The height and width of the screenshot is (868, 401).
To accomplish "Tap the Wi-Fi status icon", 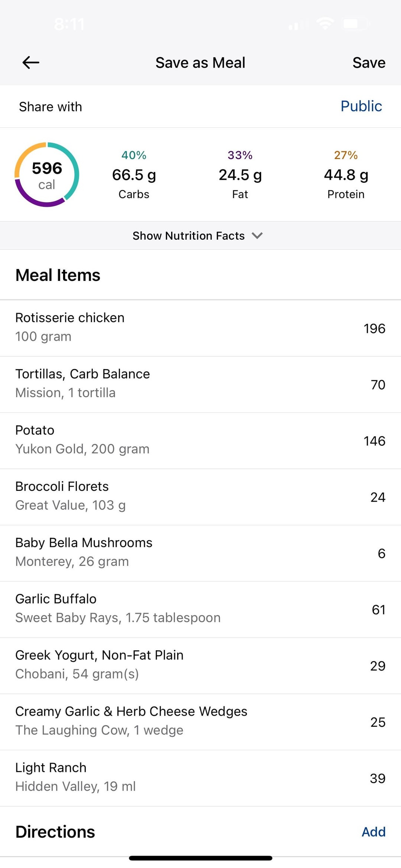I will (325, 24).
